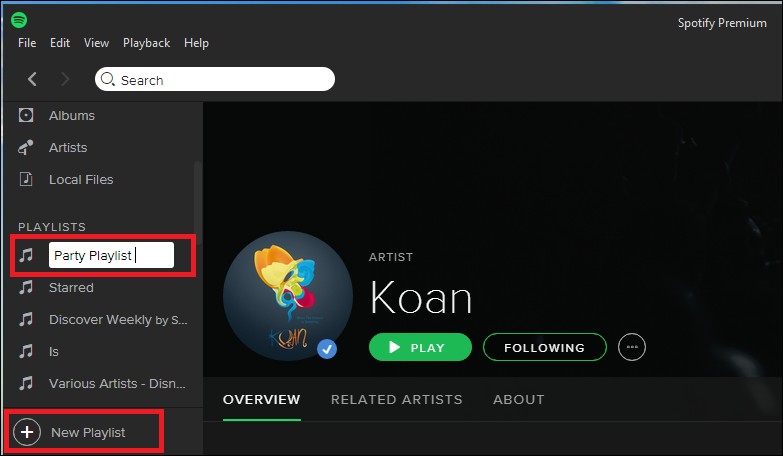Open the View menu
Screen dimensions: 783x456
tap(96, 43)
